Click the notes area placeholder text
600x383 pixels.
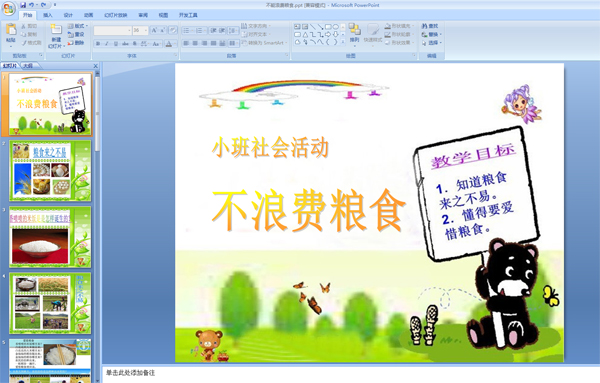tap(130, 373)
